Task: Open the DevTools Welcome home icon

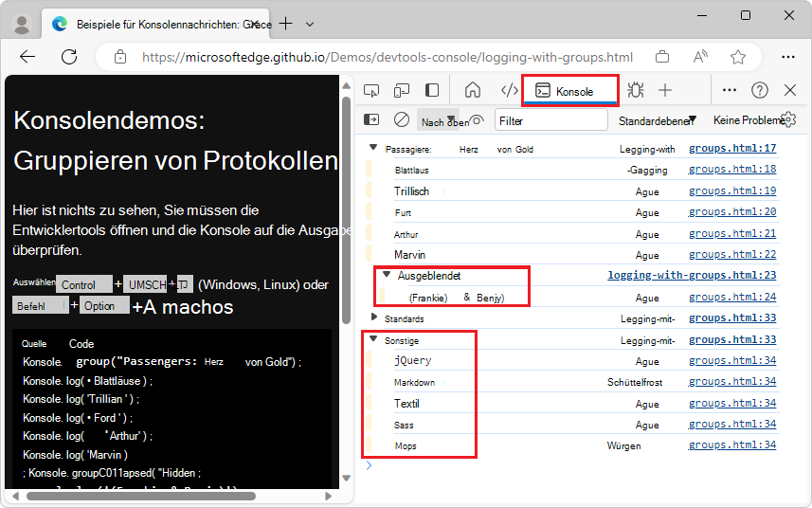Action: pos(473,90)
